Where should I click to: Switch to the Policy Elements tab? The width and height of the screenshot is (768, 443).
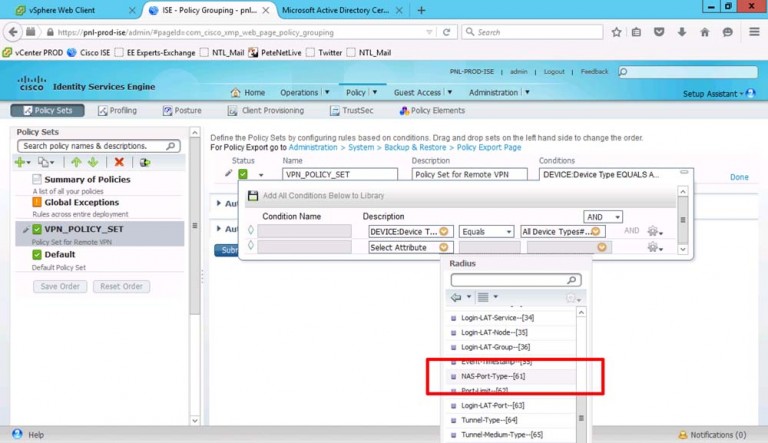(x=432, y=110)
